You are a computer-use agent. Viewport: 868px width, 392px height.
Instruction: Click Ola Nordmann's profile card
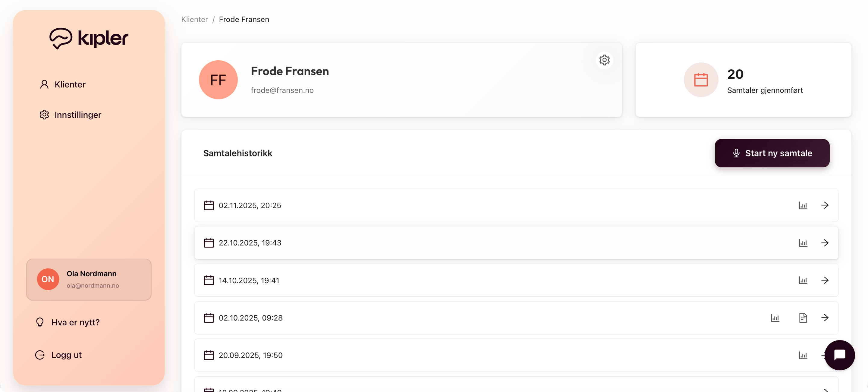[89, 279]
